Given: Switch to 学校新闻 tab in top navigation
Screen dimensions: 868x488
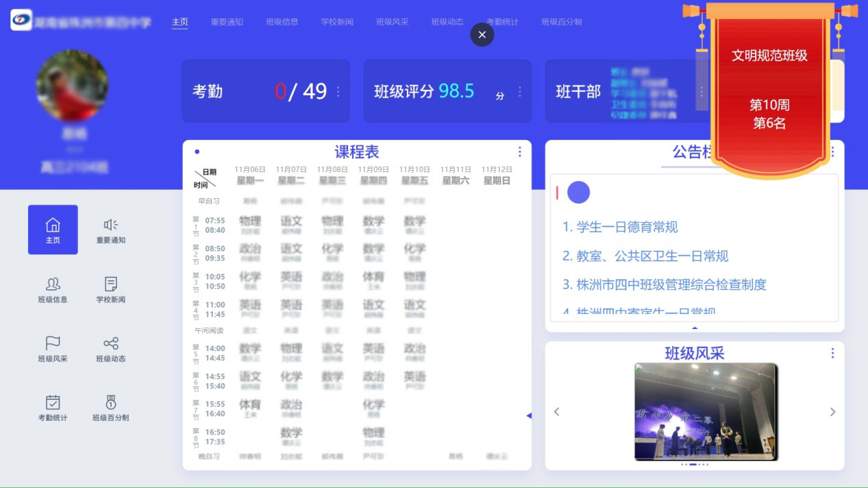Looking at the screenshot, I should [337, 22].
